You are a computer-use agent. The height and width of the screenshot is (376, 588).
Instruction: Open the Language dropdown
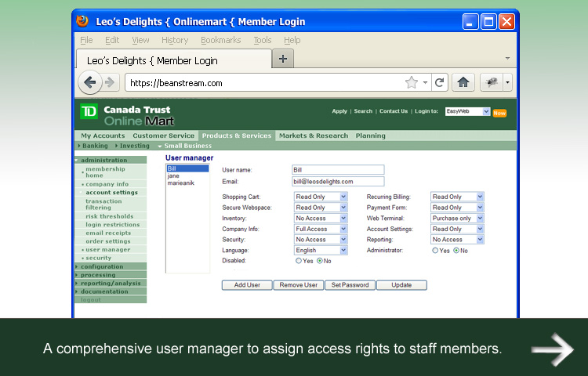pyautogui.click(x=321, y=250)
